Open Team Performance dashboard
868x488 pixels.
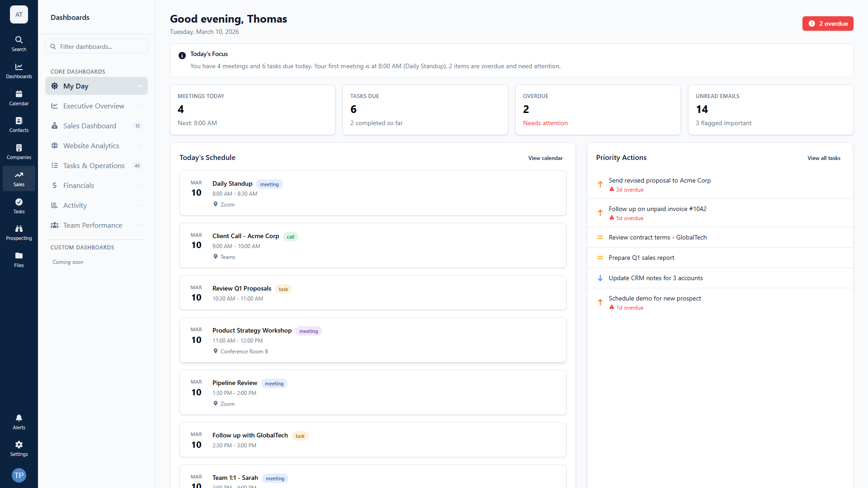pyautogui.click(x=96, y=225)
